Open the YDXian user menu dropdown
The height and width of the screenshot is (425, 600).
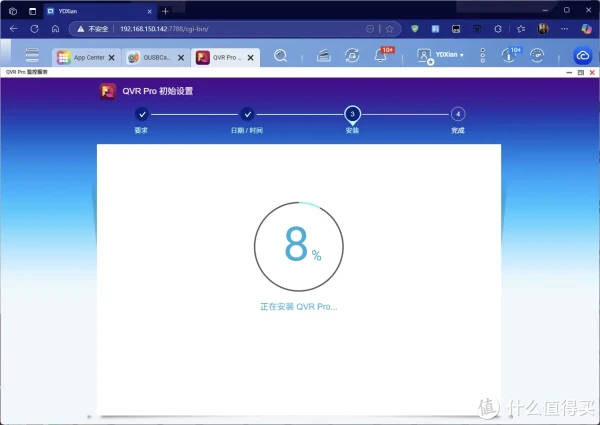point(450,55)
